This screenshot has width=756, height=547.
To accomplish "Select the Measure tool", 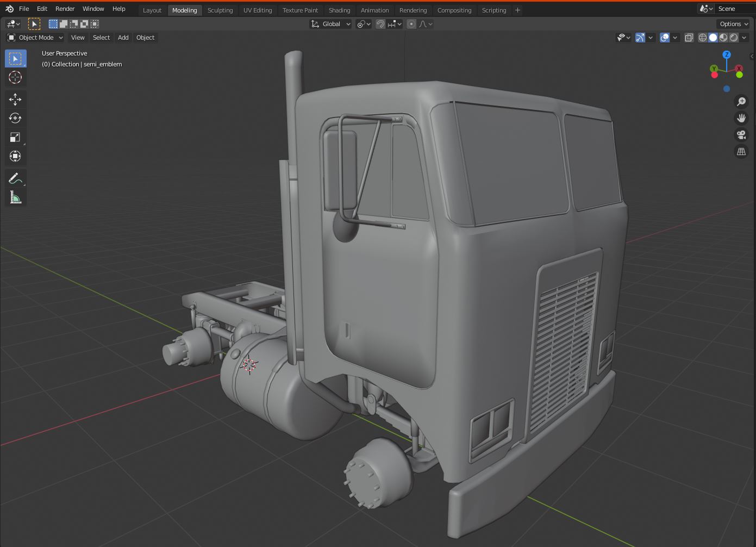I will pyautogui.click(x=15, y=197).
